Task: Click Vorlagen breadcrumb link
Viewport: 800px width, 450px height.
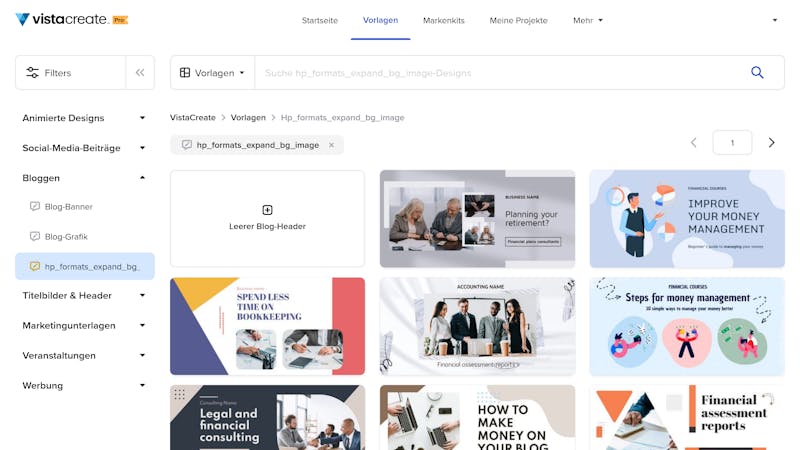Action: click(x=248, y=117)
